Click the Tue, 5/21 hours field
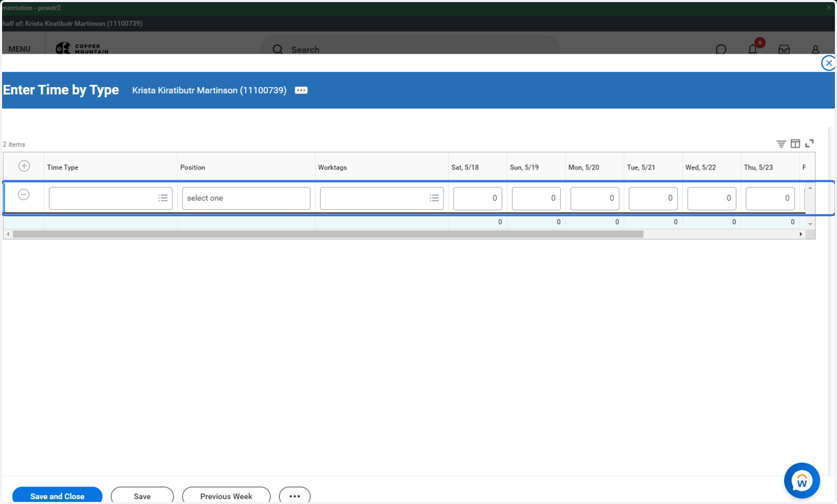The image size is (837, 504). point(654,198)
